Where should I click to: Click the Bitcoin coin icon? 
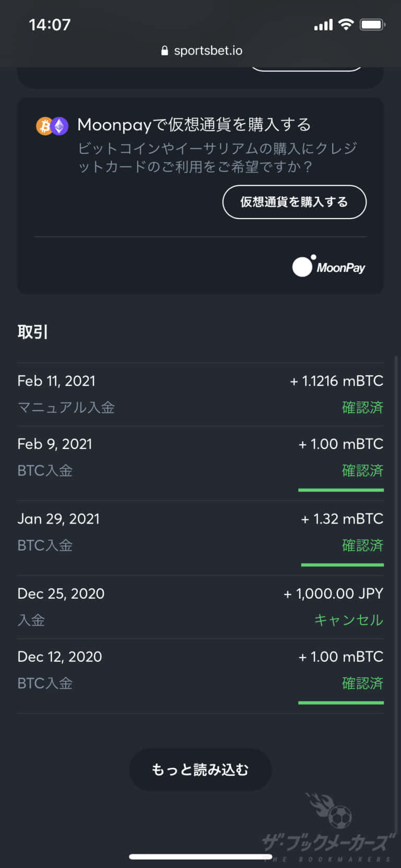44,126
